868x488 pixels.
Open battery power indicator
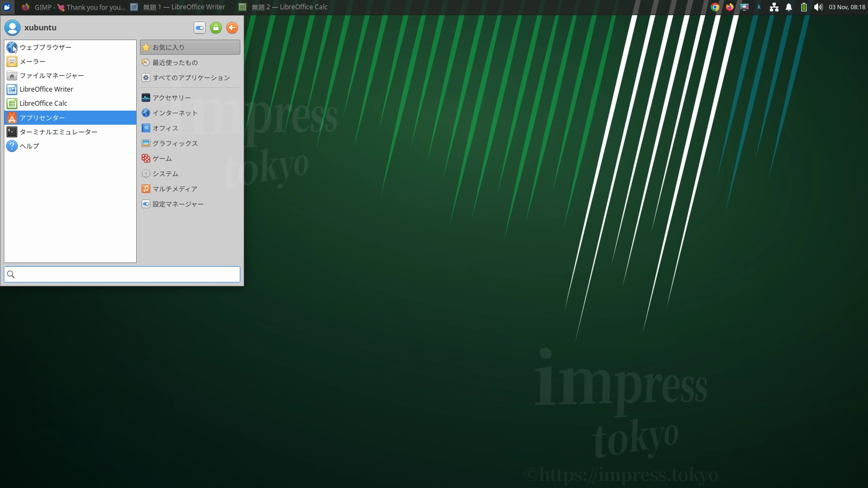point(804,7)
